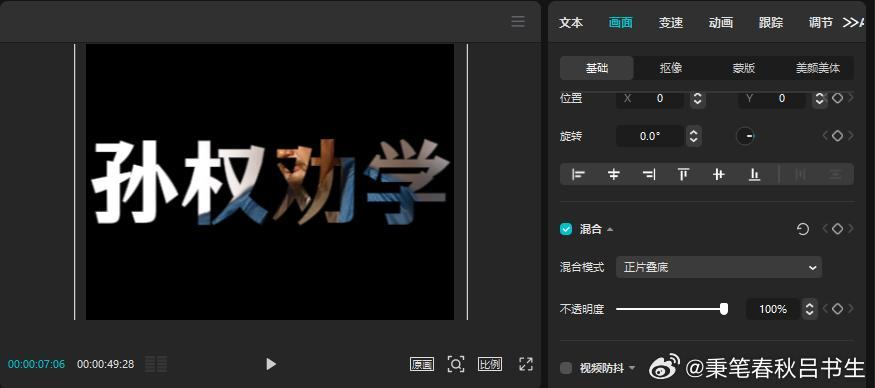
Task: Click the vertical center align icon
Action: pyautogui.click(x=719, y=175)
